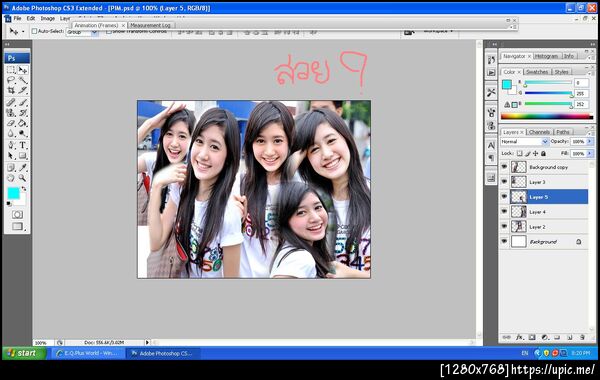Switch to the Paths tab

pos(563,132)
